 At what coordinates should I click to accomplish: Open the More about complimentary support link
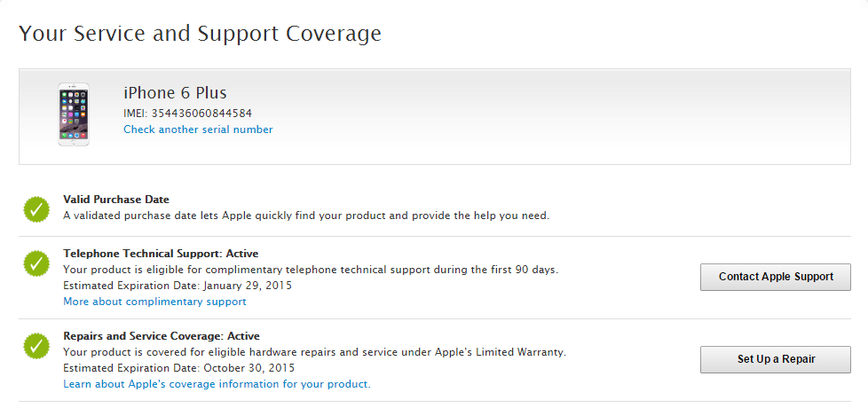[x=154, y=302]
